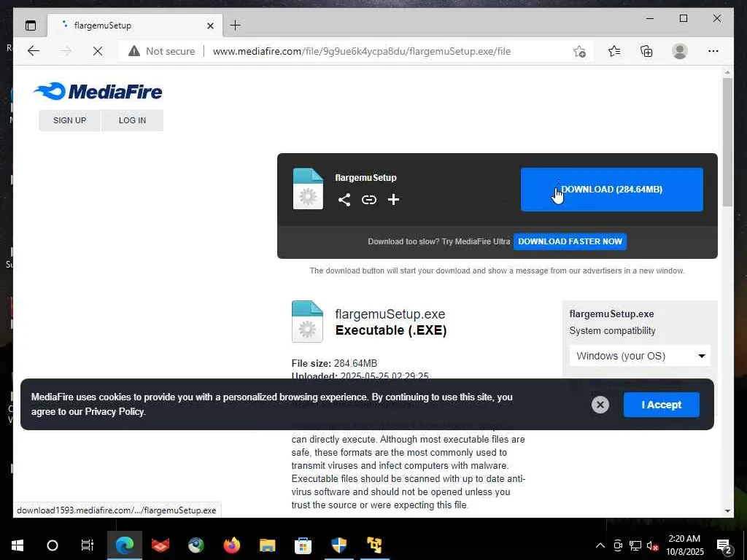Click I Accept on cookie notice
Screen dimensions: 747x560
662,405
